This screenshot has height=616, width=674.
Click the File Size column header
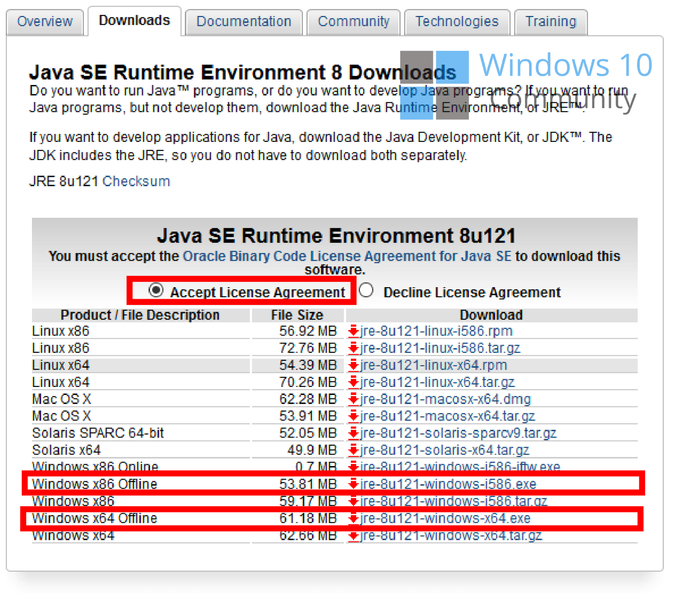click(x=297, y=315)
